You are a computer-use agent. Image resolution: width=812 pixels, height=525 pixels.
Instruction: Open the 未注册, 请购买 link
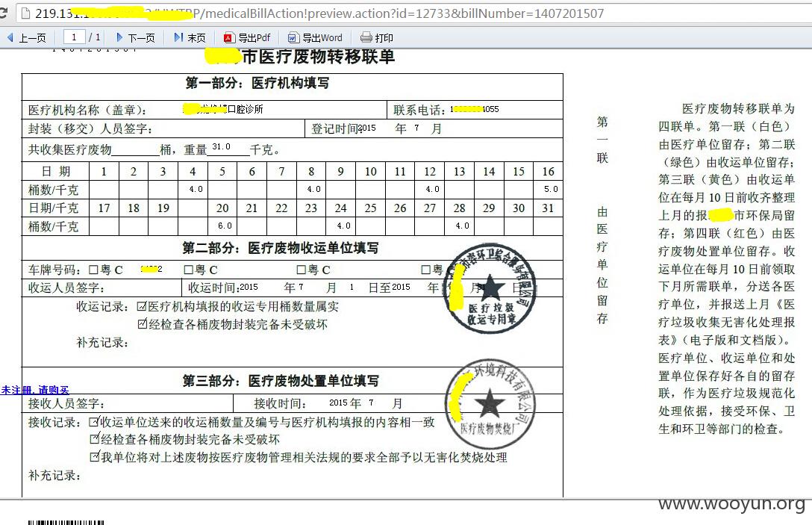(34, 390)
